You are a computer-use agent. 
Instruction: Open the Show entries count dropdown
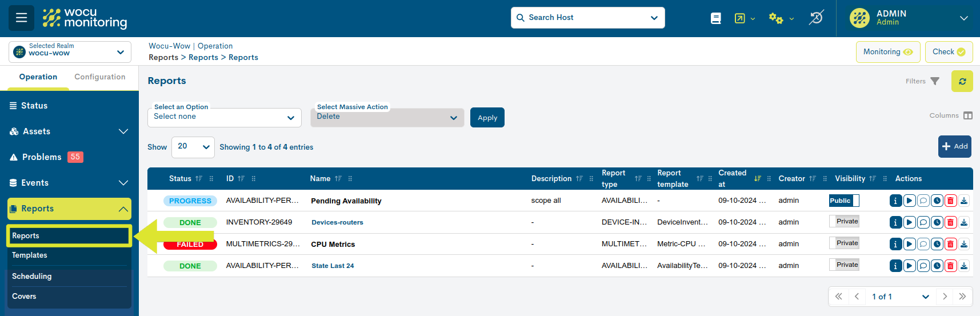(x=193, y=147)
